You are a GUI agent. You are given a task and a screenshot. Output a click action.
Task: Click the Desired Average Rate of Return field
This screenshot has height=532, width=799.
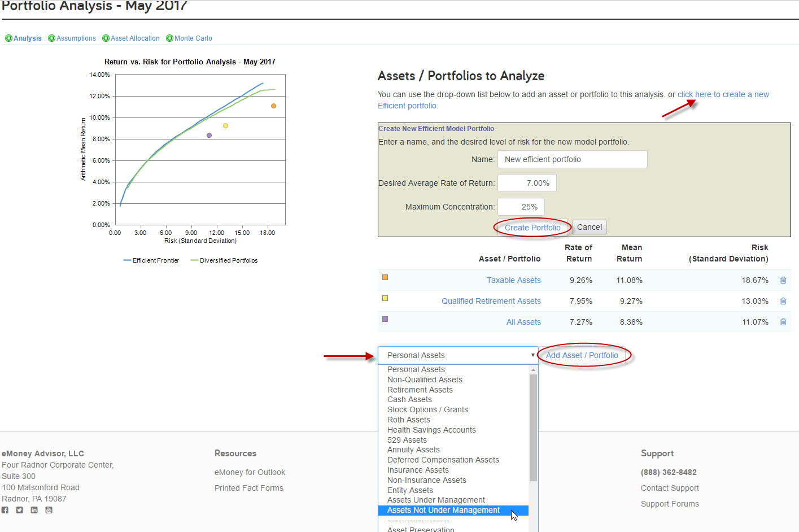527,183
